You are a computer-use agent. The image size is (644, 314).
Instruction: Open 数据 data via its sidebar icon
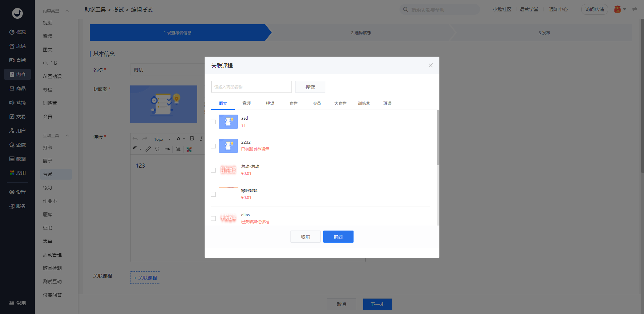tap(12, 159)
